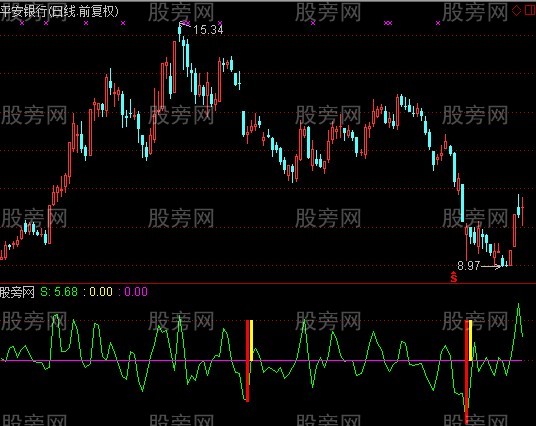This screenshot has width=536, height=426.
Task: Select the chart title 平安银行(日线 前复权)
Action: click(x=59, y=12)
